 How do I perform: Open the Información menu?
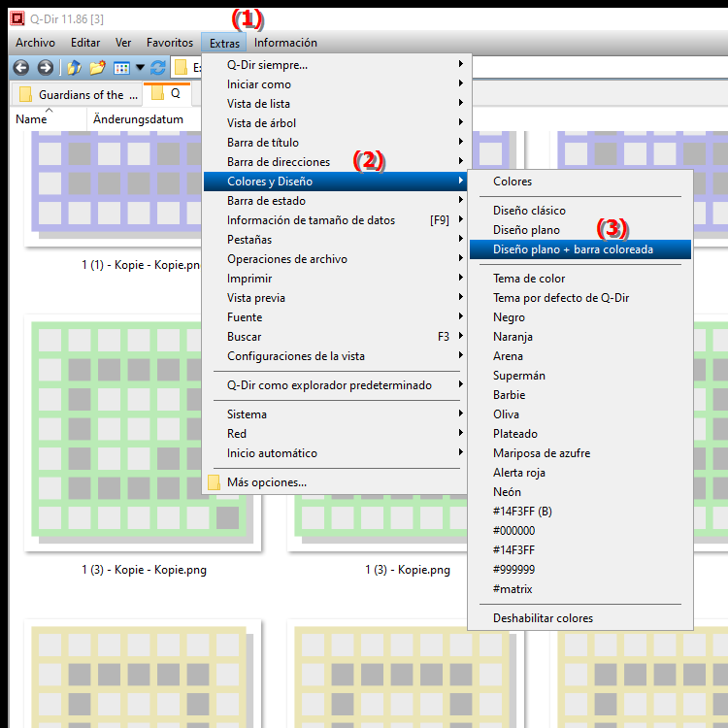point(285,43)
